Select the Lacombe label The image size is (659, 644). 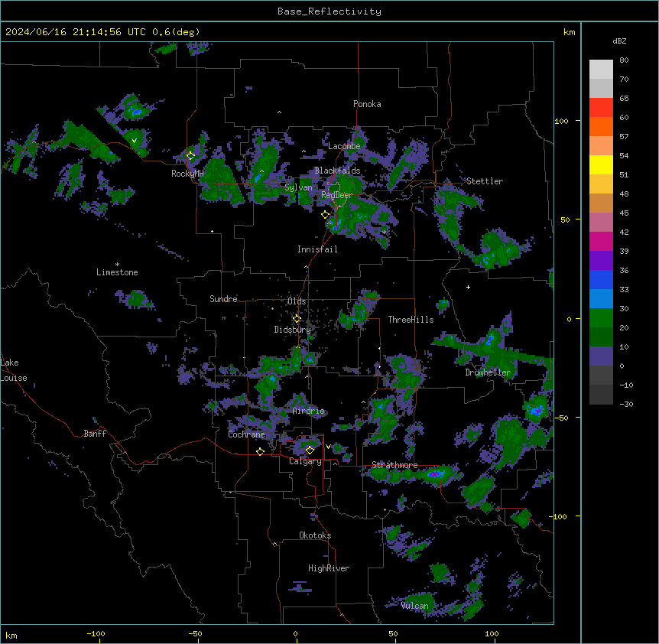click(x=344, y=146)
